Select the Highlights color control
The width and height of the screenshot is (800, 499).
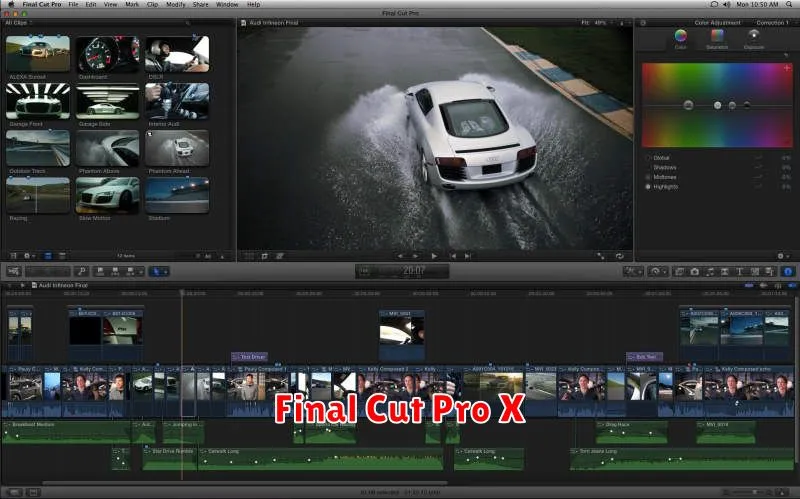click(x=665, y=187)
